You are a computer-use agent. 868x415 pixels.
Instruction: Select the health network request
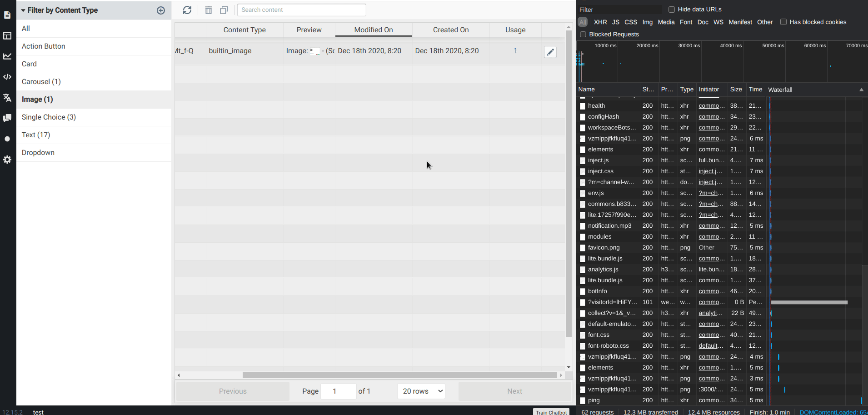click(x=596, y=106)
